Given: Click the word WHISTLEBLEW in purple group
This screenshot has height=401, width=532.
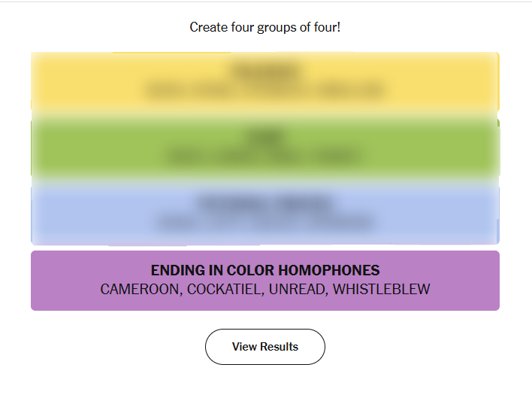Looking at the screenshot, I should [382, 290].
